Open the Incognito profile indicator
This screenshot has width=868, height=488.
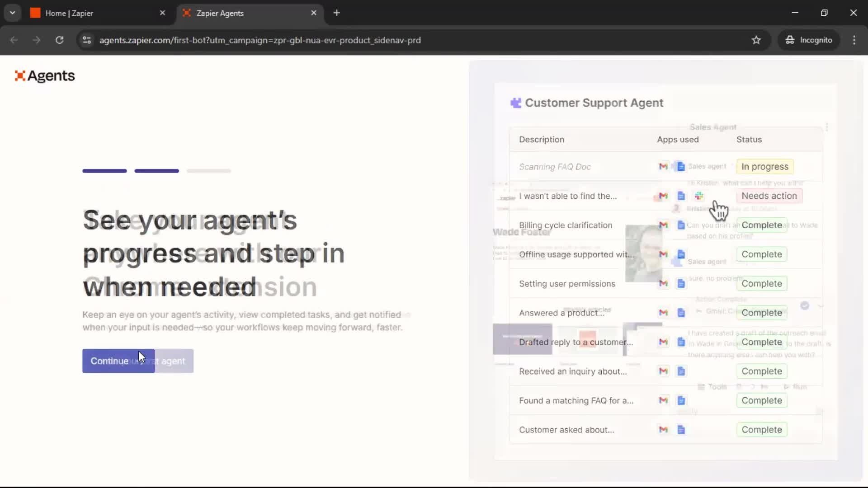click(x=809, y=40)
